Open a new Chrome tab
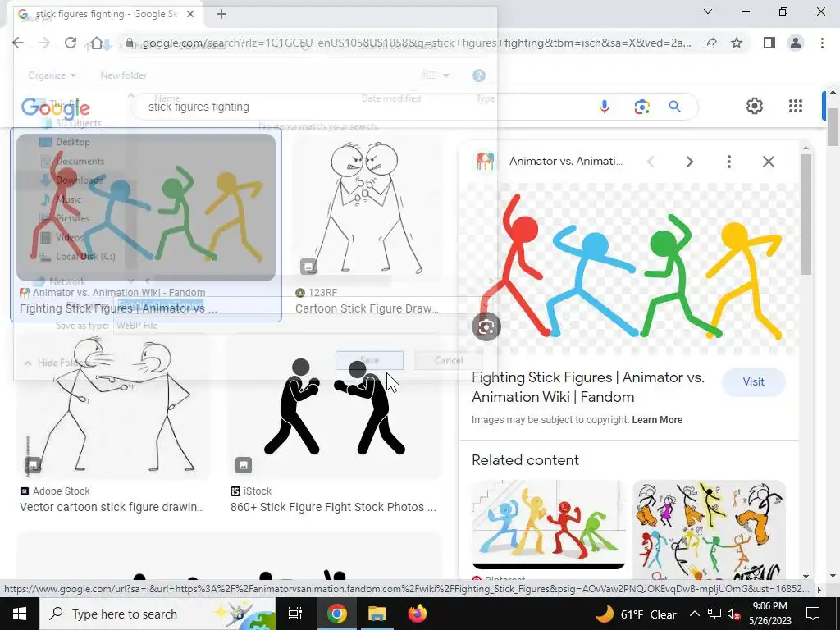840x630 pixels. tap(221, 14)
